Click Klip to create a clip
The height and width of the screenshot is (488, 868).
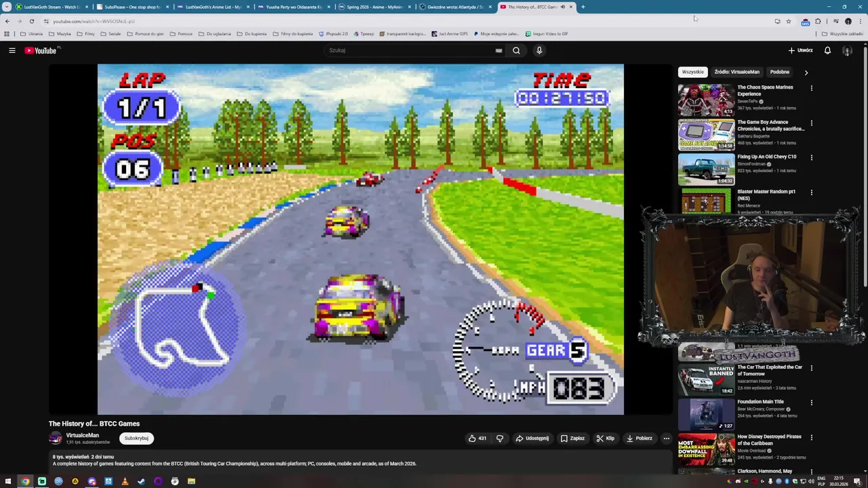pos(605,438)
